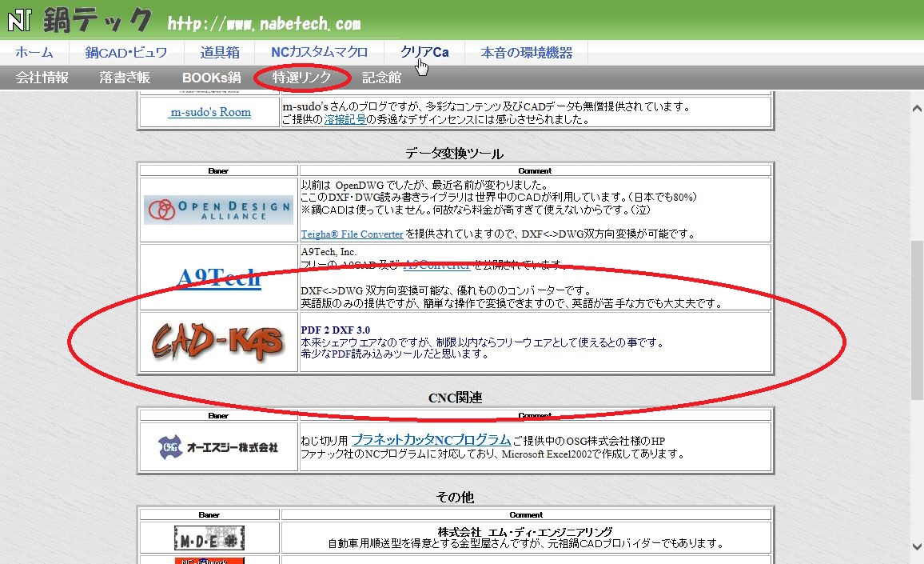
Task: Click the scrollbar up arrow
Action: 916,108
